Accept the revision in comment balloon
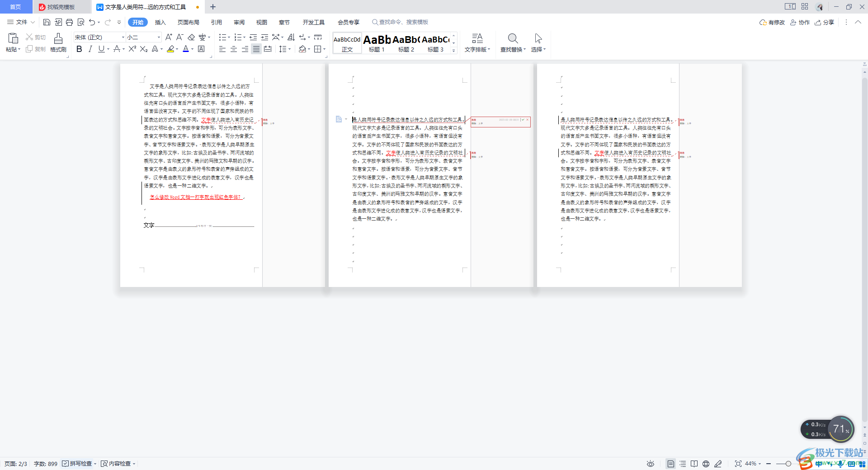The image size is (868, 470). point(523,120)
